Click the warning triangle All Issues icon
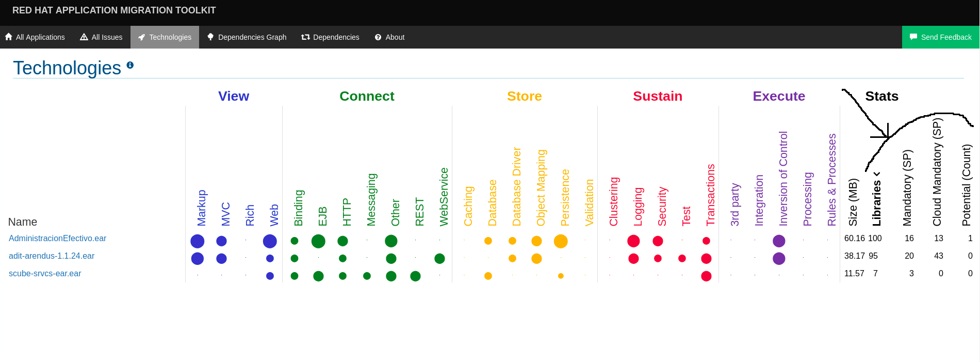Image resolution: width=980 pixels, height=362 pixels. point(84,37)
